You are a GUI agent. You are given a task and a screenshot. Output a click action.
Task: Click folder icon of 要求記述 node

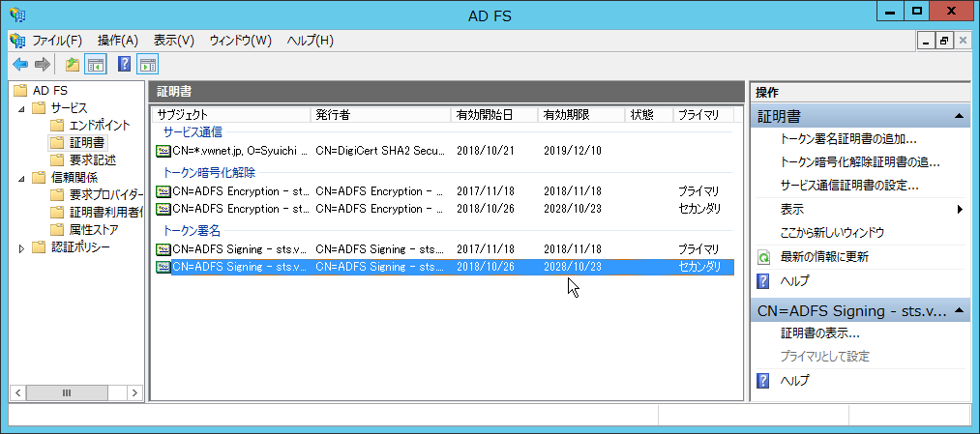[x=57, y=159]
